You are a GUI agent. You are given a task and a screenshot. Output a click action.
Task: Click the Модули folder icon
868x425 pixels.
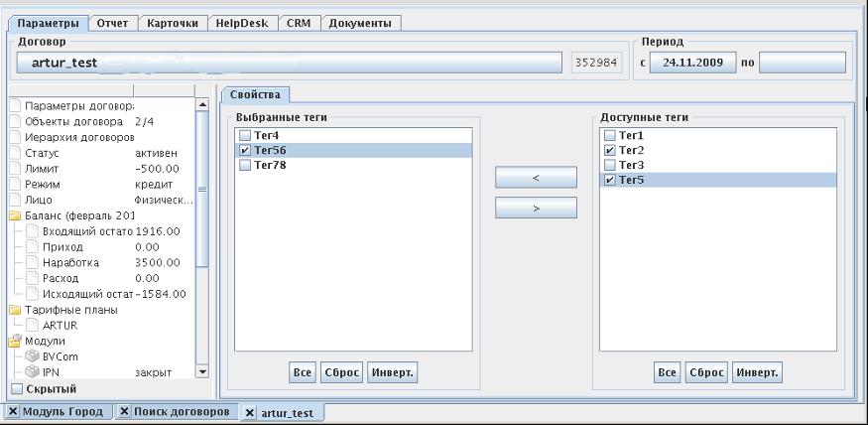tap(16, 341)
